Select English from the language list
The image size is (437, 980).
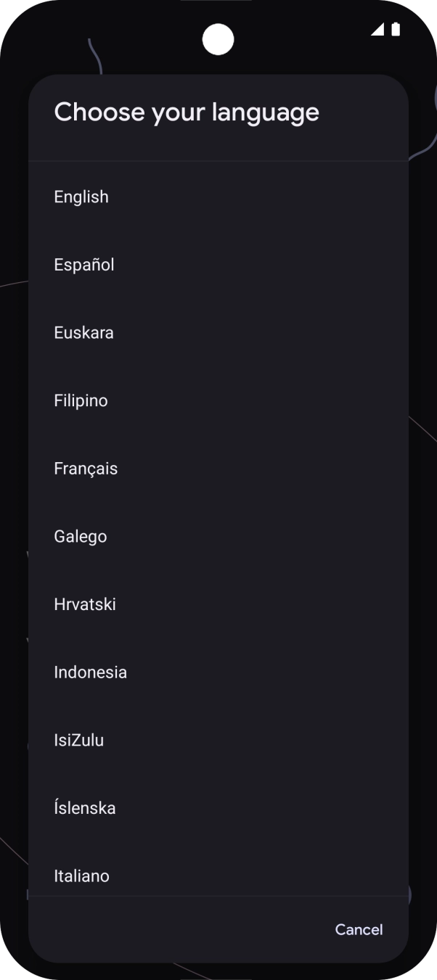tap(81, 197)
